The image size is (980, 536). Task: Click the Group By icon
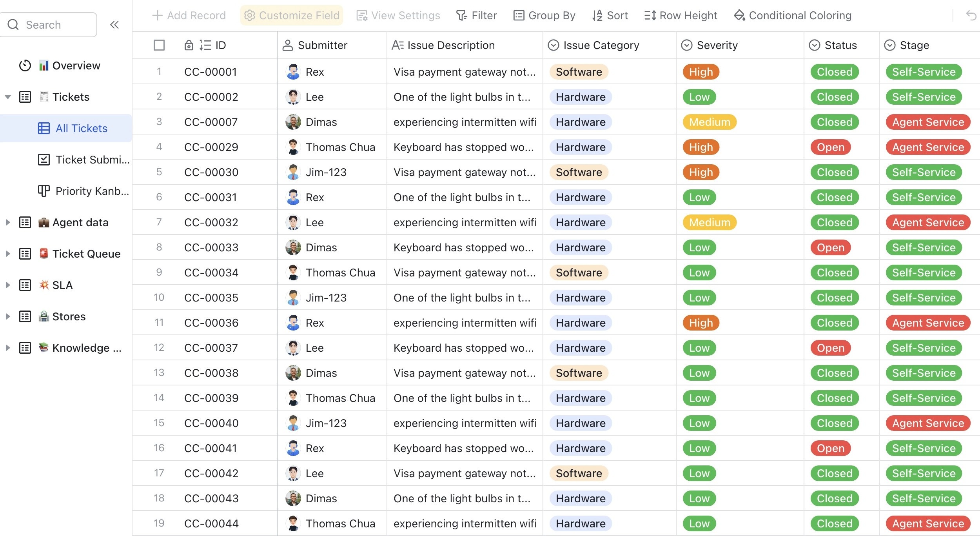tap(519, 16)
